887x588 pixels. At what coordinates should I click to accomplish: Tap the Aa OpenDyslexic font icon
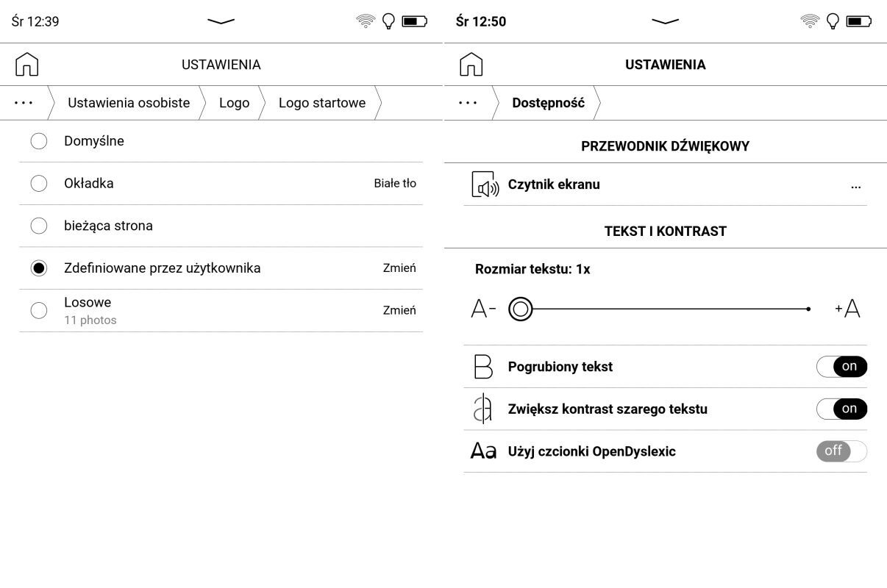tap(483, 451)
